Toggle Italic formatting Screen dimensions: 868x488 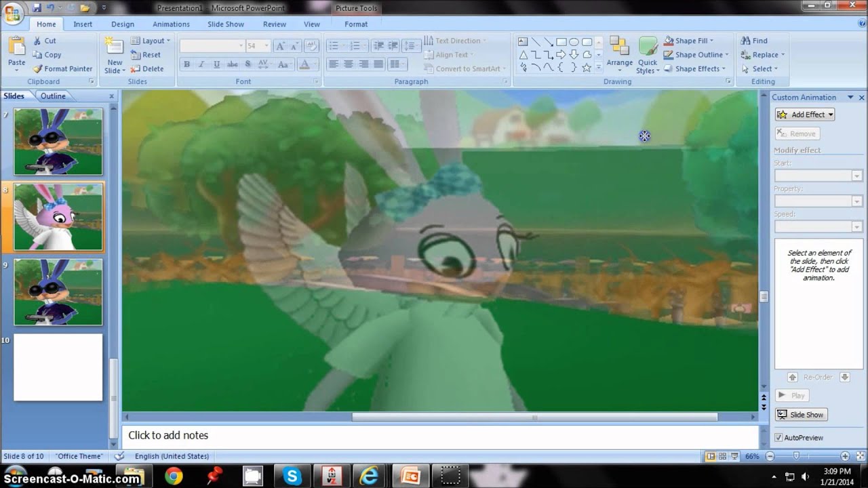[201, 64]
